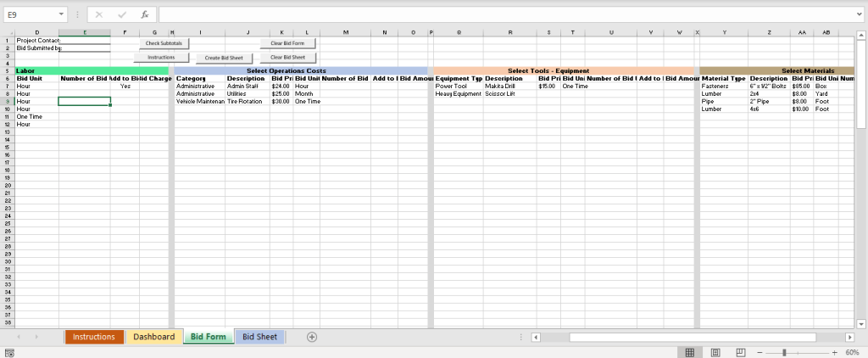The height and width of the screenshot is (358, 868).
Task: Switch to the Dashboard sheet tab
Action: (x=153, y=337)
